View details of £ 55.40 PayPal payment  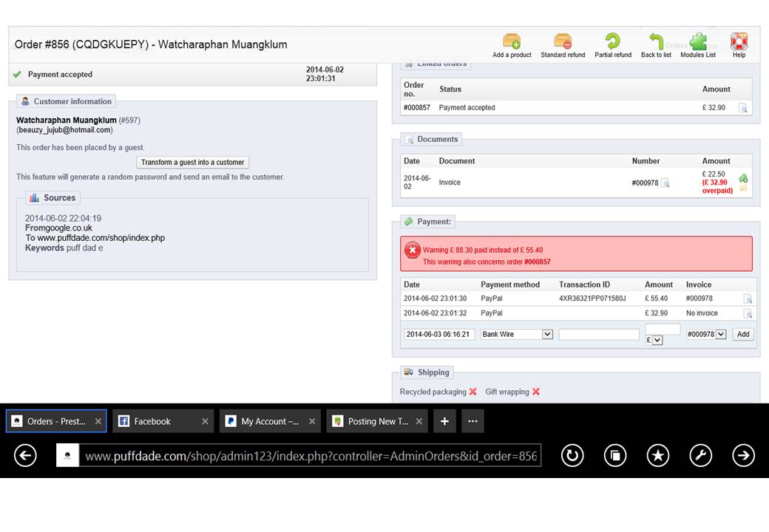pos(748,299)
